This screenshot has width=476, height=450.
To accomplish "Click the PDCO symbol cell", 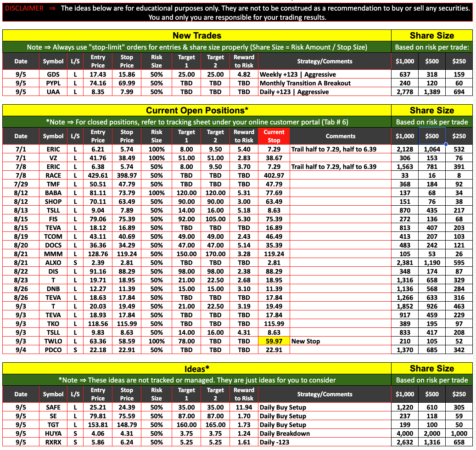I will (53, 350).
